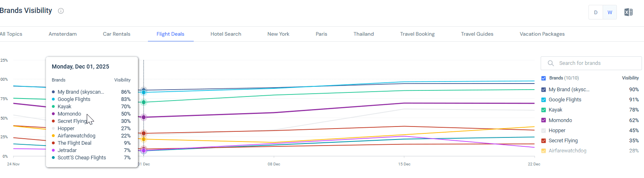
Task: Toggle the Kayak legend checkbox
Action: (543, 110)
